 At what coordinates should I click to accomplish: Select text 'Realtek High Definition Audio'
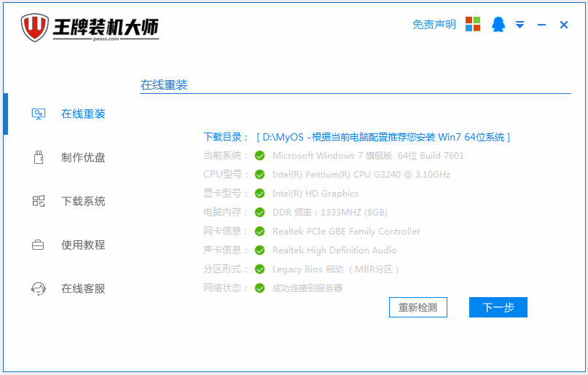coord(334,250)
